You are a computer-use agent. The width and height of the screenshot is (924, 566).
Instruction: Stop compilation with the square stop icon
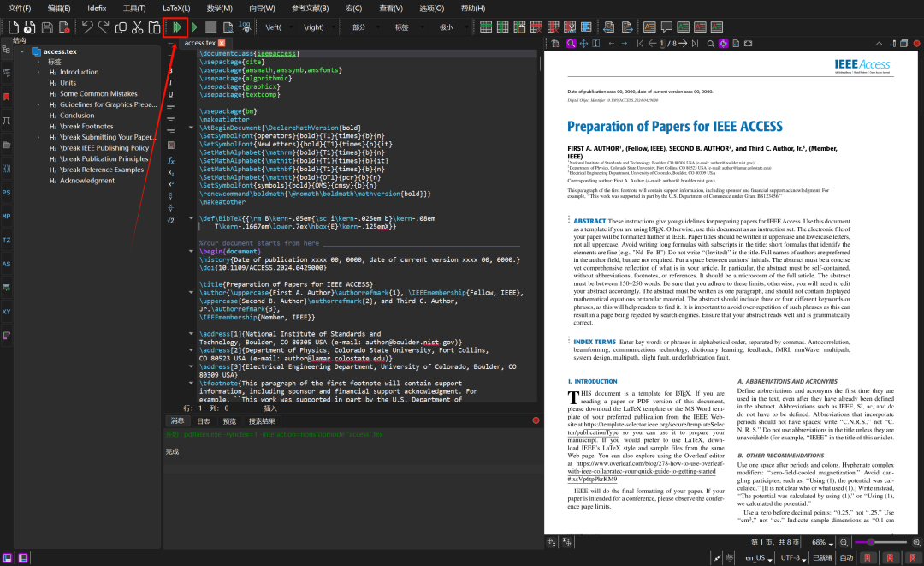click(x=210, y=27)
